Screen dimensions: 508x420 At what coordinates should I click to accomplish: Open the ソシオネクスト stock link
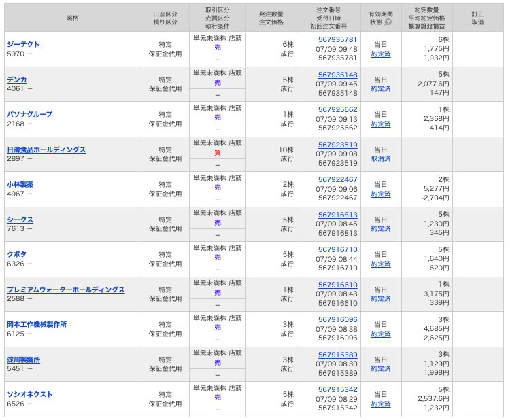[x=30, y=394]
